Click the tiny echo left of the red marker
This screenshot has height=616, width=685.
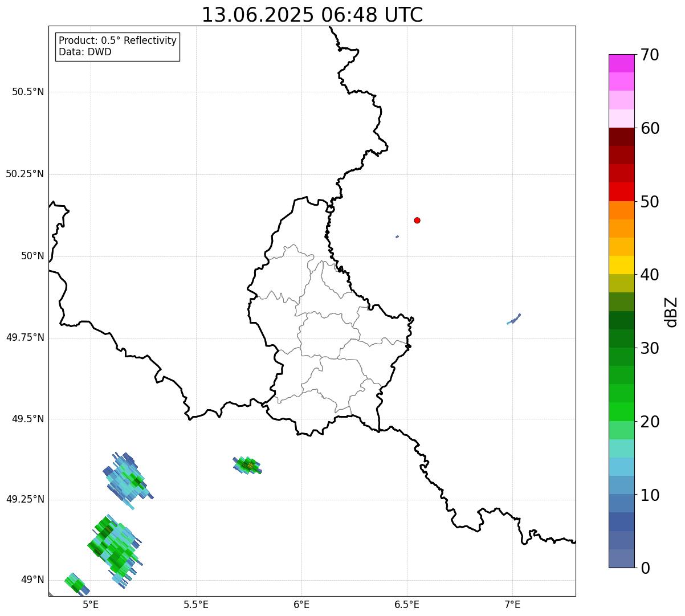pos(397,236)
